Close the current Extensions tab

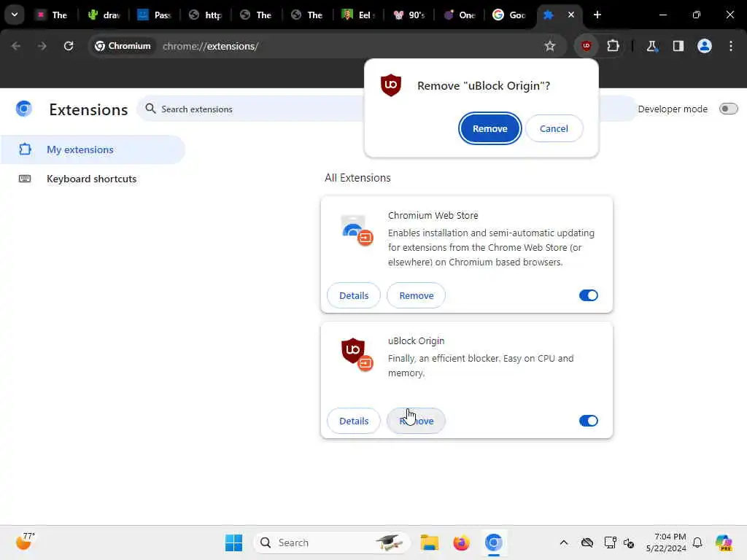[x=570, y=15]
